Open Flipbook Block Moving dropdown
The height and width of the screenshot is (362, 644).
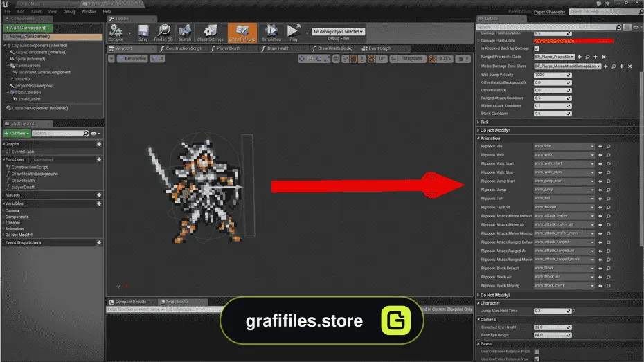[x=564, y=285]
